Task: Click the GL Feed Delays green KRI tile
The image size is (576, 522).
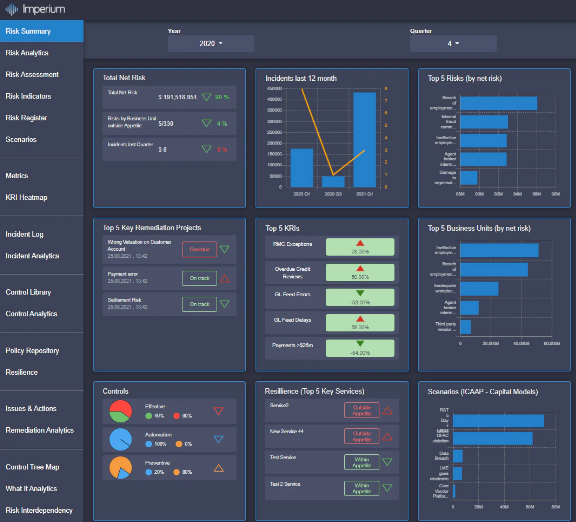Action: pos(360,323)
